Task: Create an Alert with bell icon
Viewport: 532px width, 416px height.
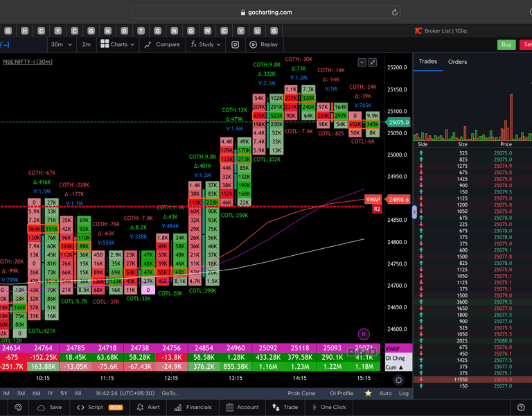Action: pos(148,407)
